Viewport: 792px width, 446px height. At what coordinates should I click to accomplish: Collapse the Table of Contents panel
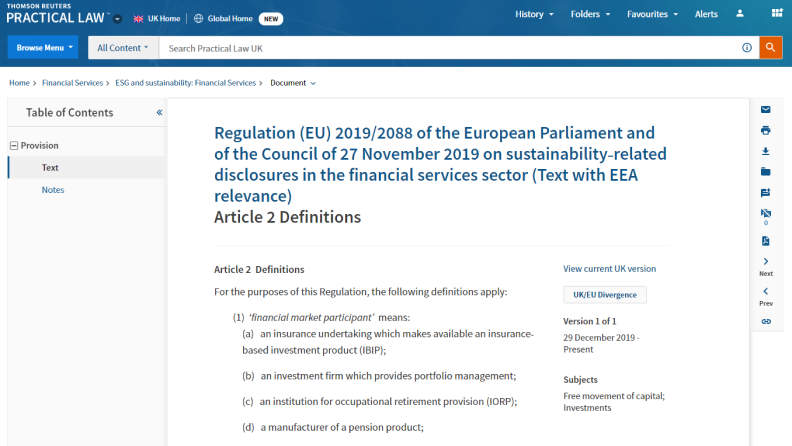[159, 112]
